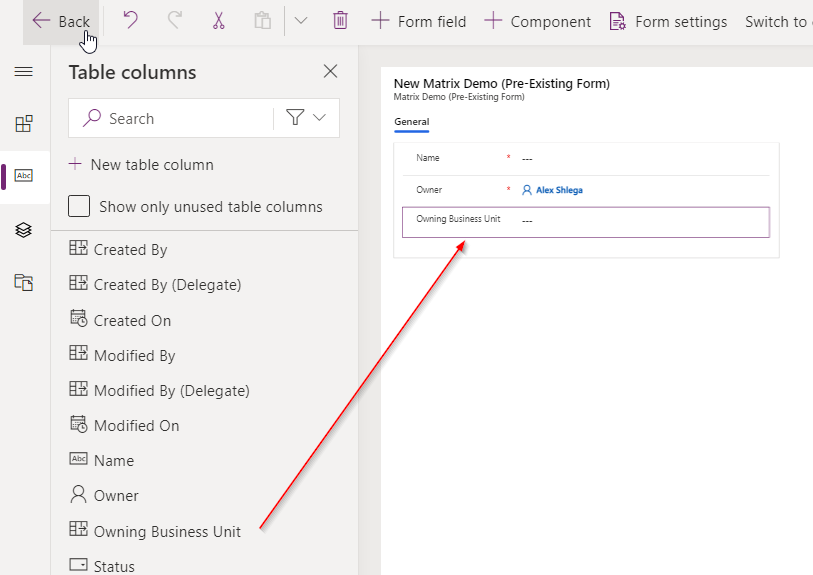Select the Modified By (Delegate) column
The image size is (813, 575).
(x=159, y=390)
